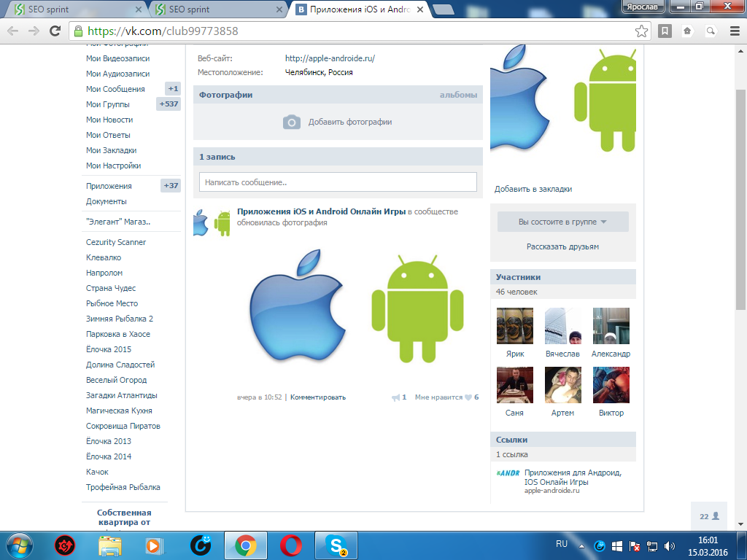Open the Трофейная Рыбалка app link
This screenshot has height=560, width=747.
pyautogui.click(x=123, y=487)
